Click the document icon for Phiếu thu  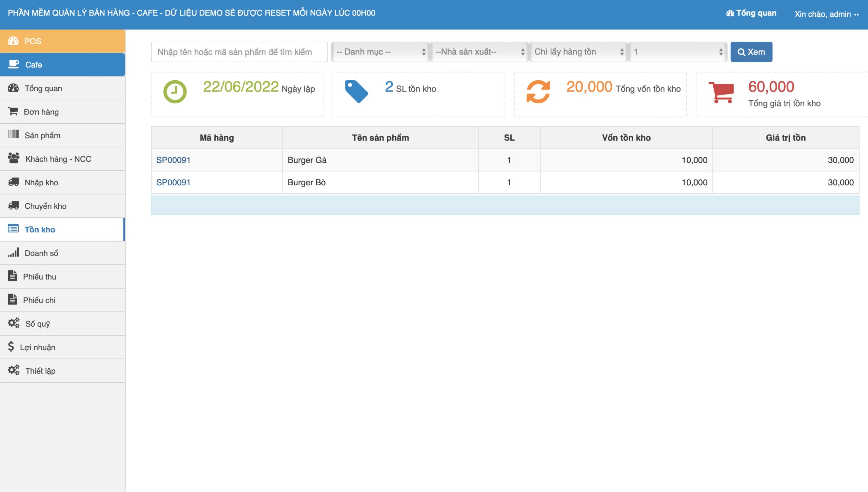13,276
